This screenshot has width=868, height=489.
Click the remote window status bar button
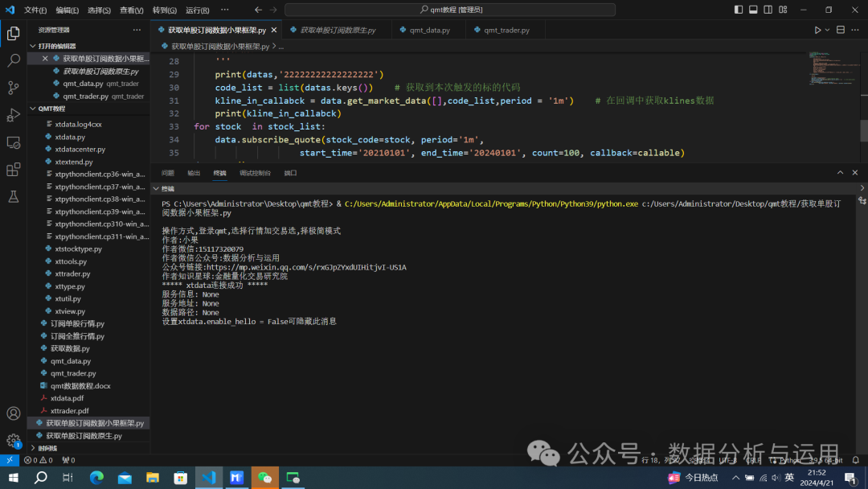click(10, 460)
